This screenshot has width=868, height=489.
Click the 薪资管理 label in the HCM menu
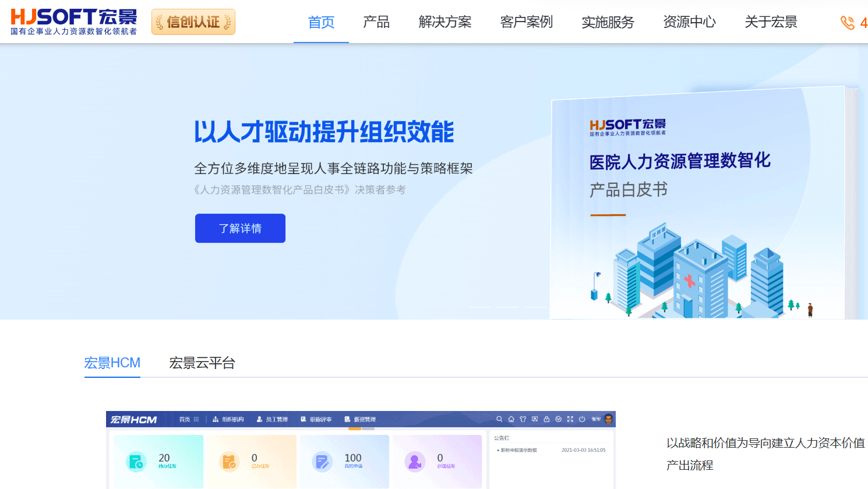(x=365, y=419)
